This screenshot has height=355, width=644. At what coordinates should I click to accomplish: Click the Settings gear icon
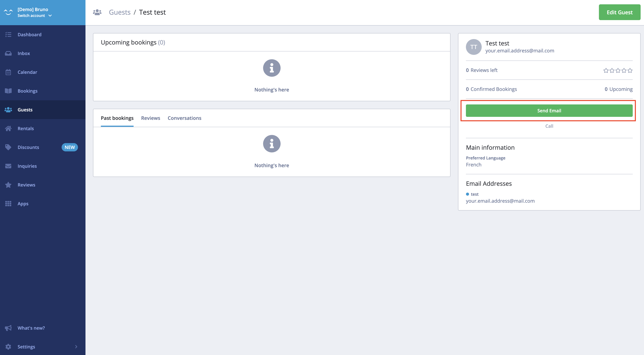pyautogui.click(x=8, y=347)
